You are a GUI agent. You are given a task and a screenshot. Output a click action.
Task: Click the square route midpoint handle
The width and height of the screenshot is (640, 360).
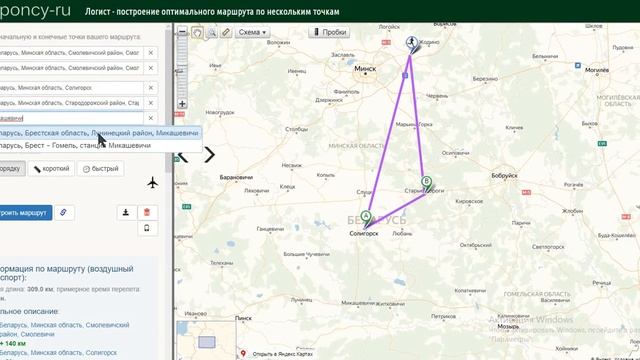(405, 76)
